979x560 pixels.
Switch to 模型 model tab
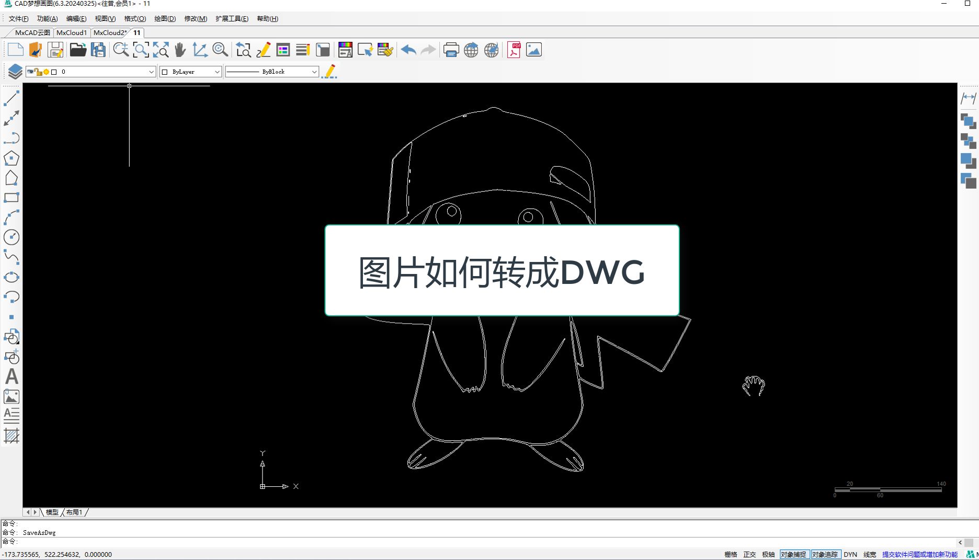point(52,512)
